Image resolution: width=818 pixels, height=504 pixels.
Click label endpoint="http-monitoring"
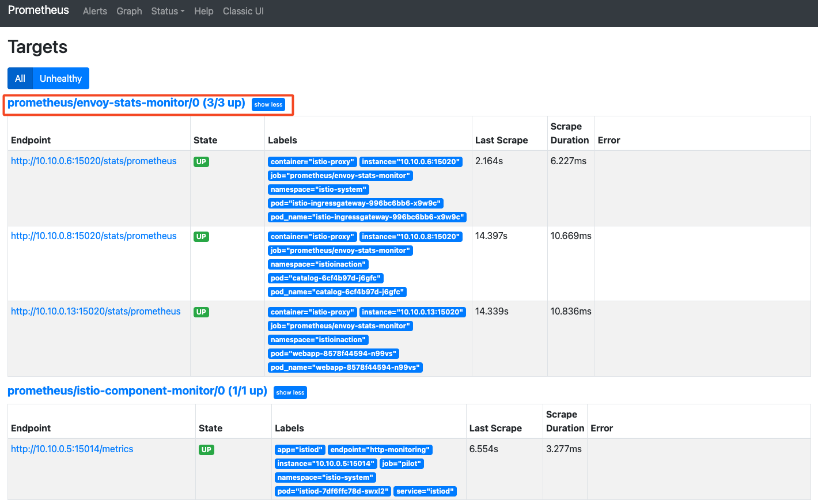[x=380, y=450]
